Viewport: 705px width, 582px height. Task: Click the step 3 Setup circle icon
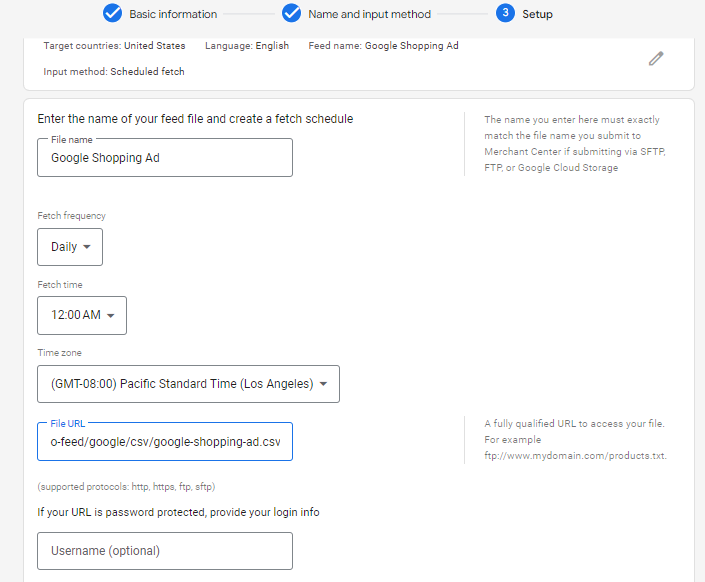point(505,14)
